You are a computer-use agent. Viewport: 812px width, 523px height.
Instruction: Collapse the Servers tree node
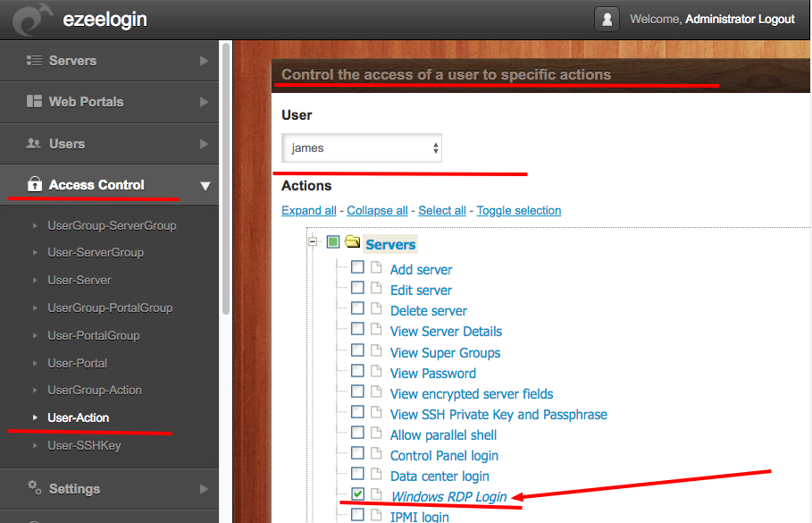[x=313, y=241]
